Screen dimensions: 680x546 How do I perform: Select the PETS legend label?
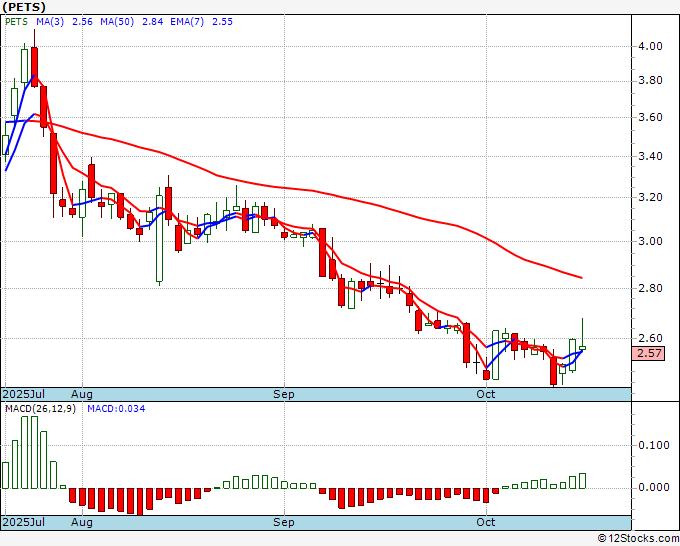[x=16, y=22]
